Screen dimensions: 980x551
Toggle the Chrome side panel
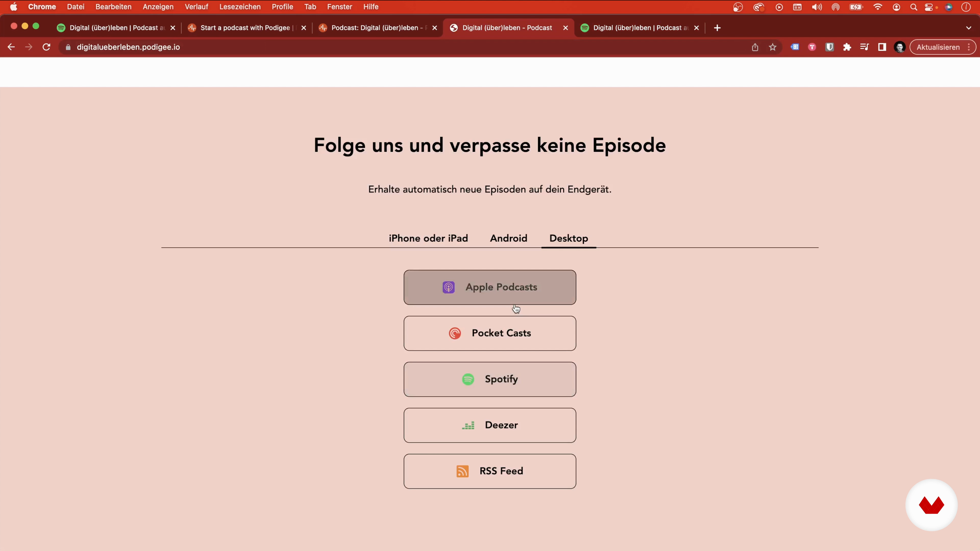(x=882, y=47)
